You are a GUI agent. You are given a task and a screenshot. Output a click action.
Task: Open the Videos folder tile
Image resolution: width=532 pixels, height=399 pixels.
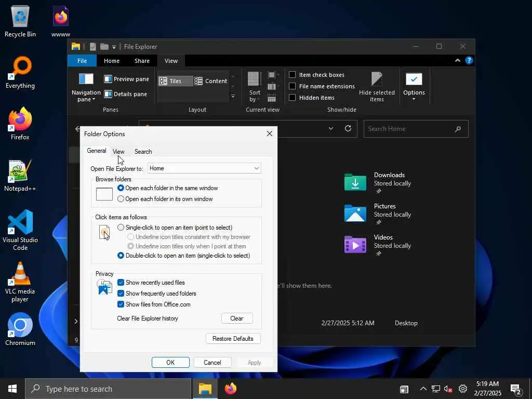[x=377, y=245]
